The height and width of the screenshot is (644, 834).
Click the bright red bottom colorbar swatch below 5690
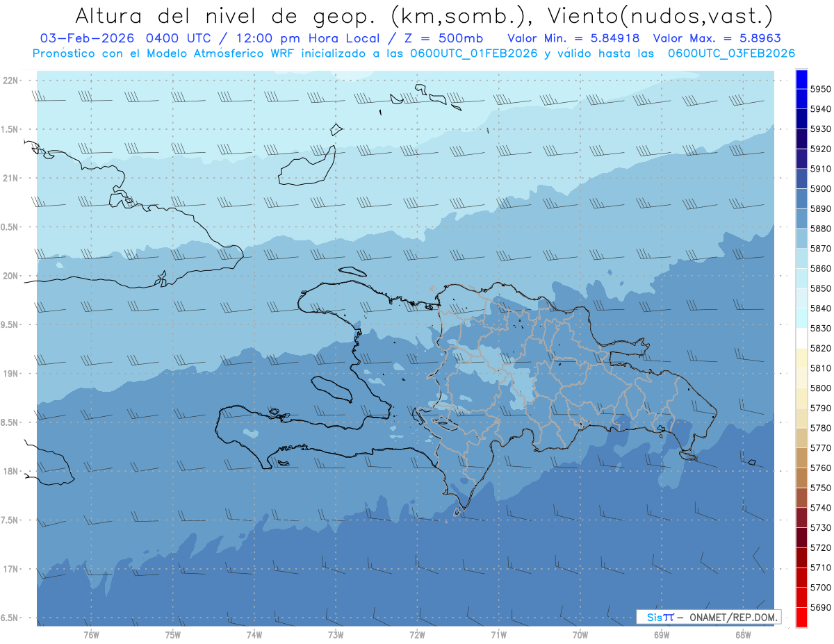[x=801, y=618]
